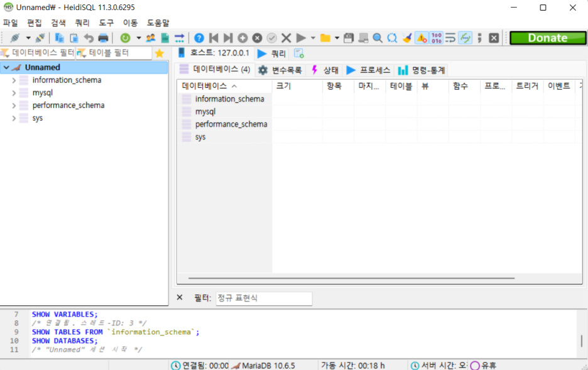Image resolution: width=588 pixels, height=370 pixels.
Task: Open the Help question-mark icon
Action: tap(199, 38)
